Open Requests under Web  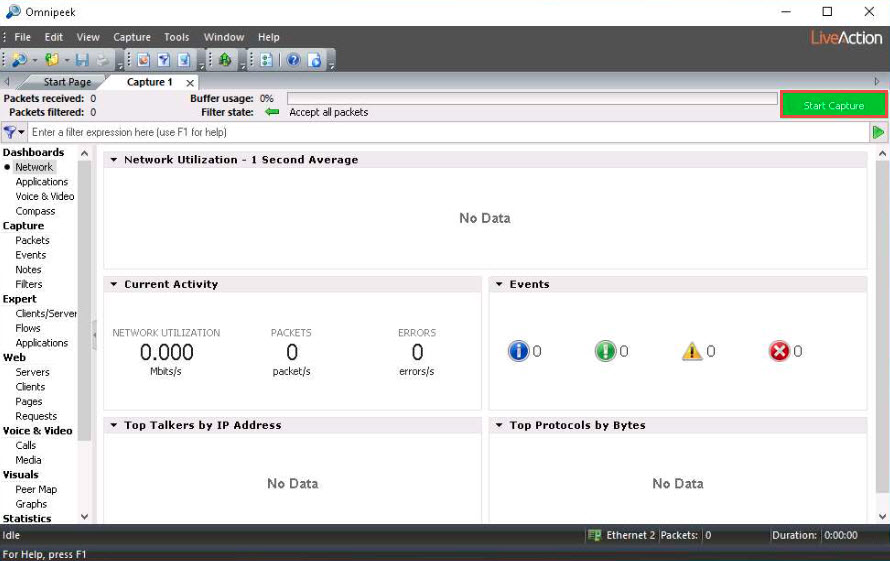[x=36, y=416]
